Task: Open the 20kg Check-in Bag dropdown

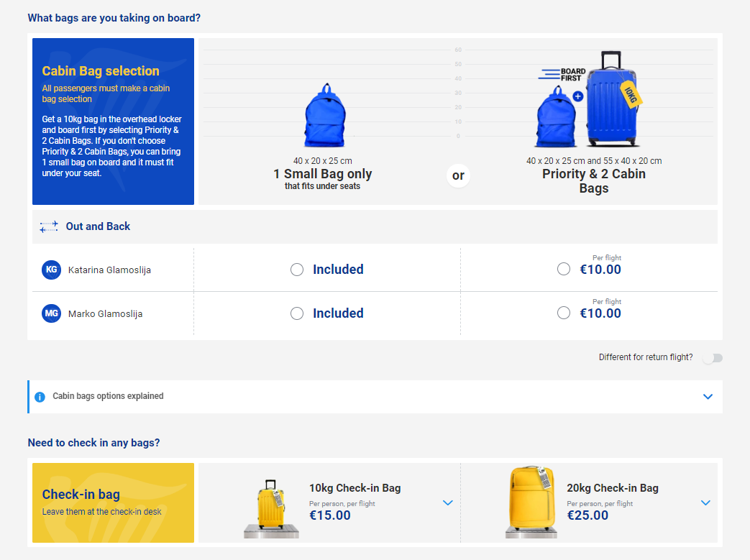Action: coord(705,502)
